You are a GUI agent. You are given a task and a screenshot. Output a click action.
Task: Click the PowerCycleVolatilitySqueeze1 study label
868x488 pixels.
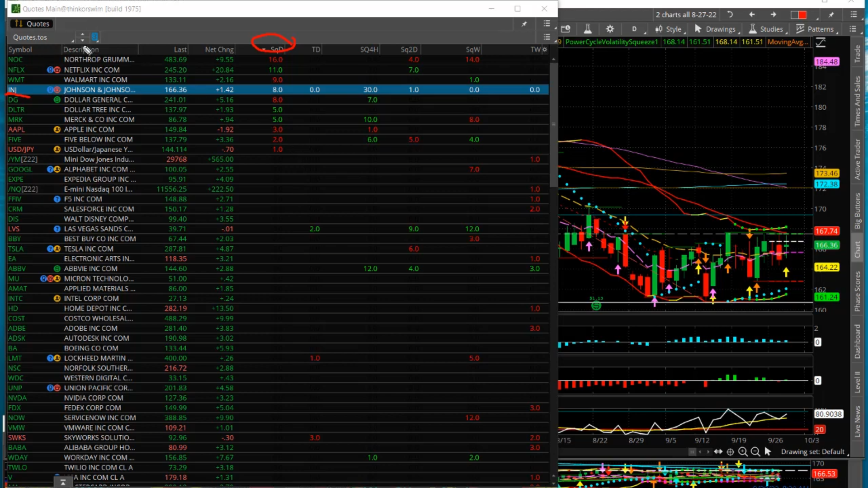pyautogui.click(x=611, y=42)
